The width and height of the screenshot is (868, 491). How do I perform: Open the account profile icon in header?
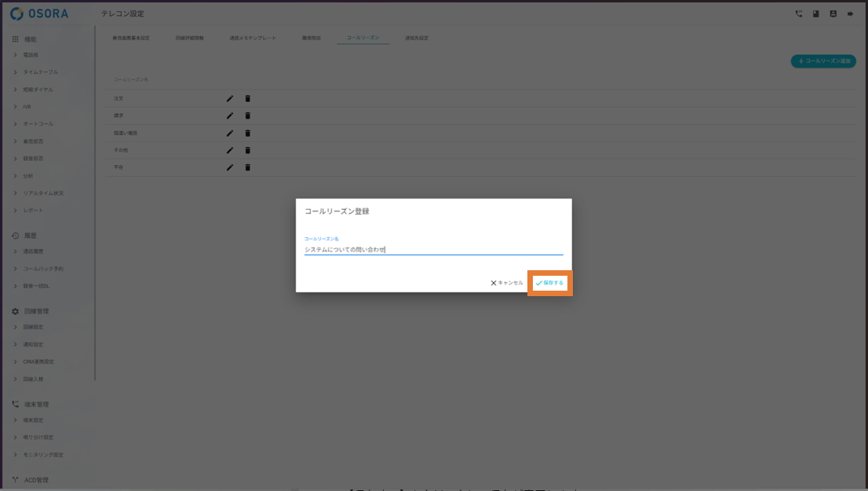pos(833,14)
